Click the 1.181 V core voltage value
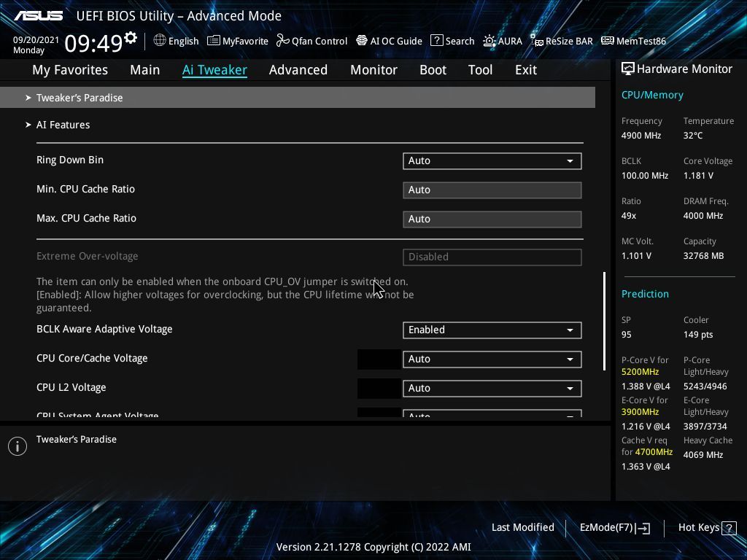This screenshot has height=560, width=747. tap(698, 176)
